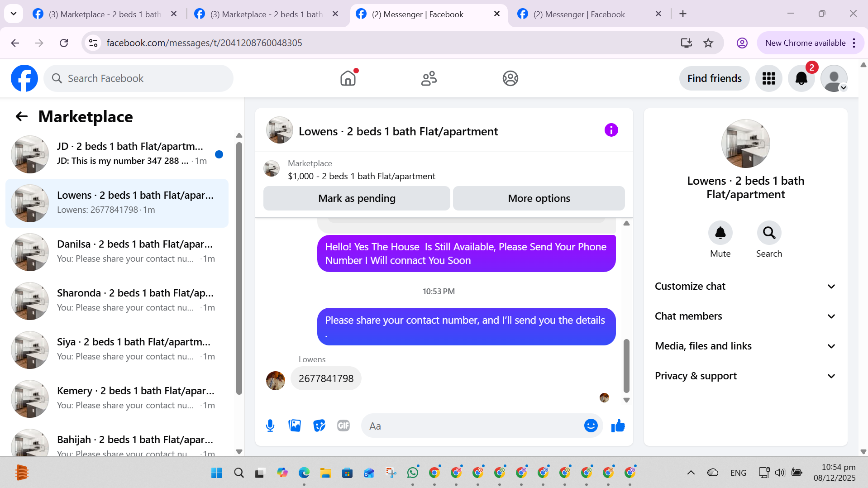
Task: Open the Facebook home logo
Action: point(24,78)
